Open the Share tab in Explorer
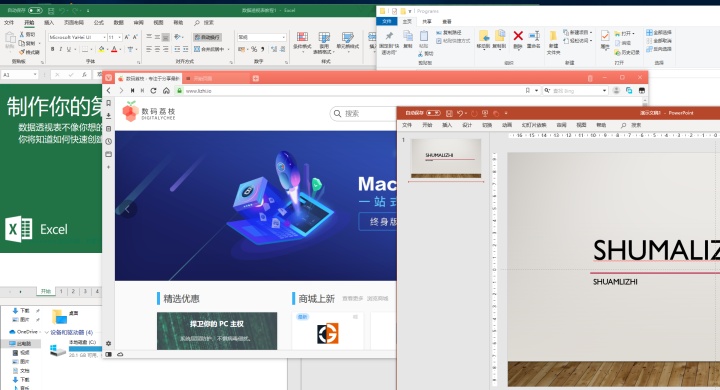The image size is (720, 390). [427, 22]
